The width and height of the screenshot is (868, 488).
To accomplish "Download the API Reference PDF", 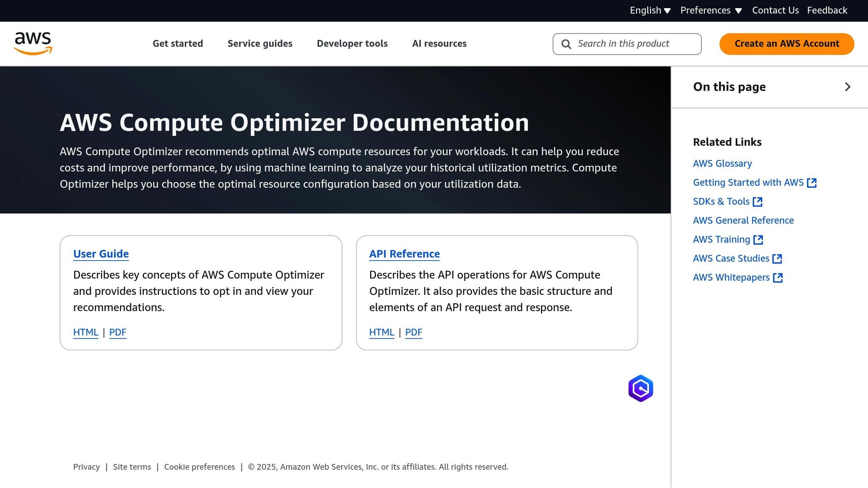I will (x=414, y=332).
